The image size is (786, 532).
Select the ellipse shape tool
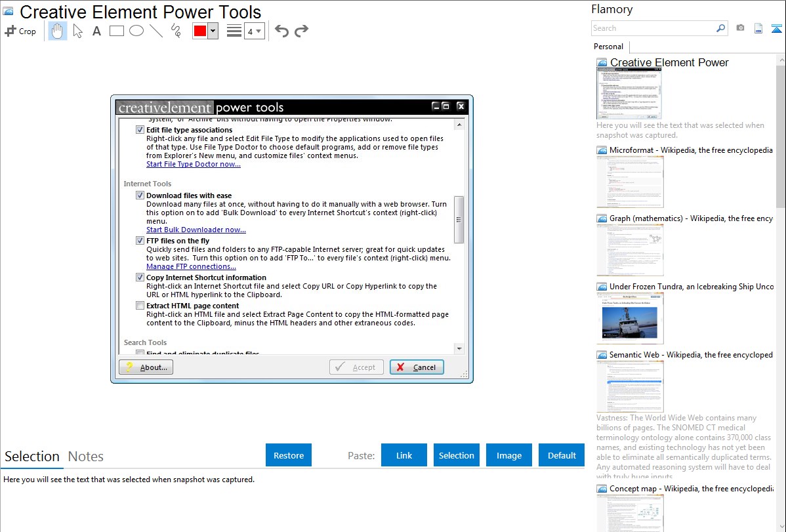click(136, 31)
